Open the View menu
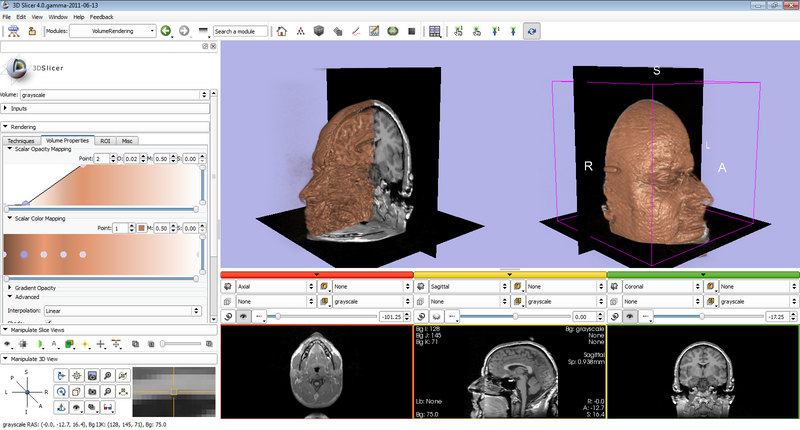This screenshot has height=430, width=800. [37, 17]
